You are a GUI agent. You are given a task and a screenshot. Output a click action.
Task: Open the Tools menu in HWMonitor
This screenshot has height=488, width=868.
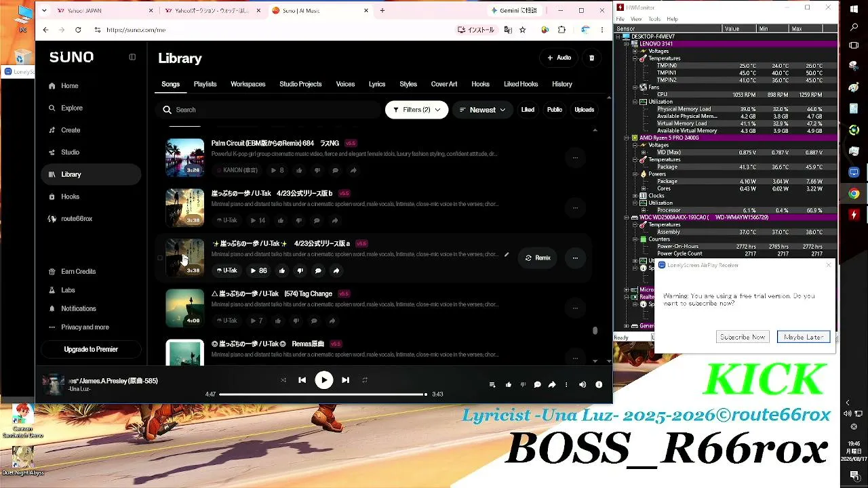point(654,19)
